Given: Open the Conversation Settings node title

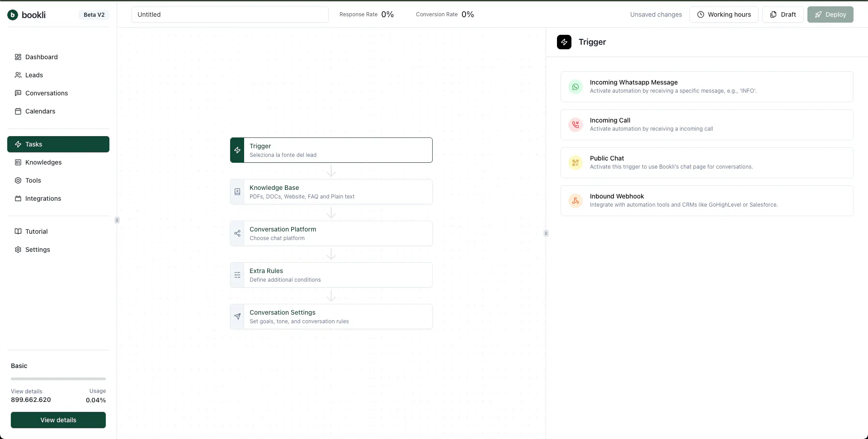Looking at the screenshot, I should point(283,312).
